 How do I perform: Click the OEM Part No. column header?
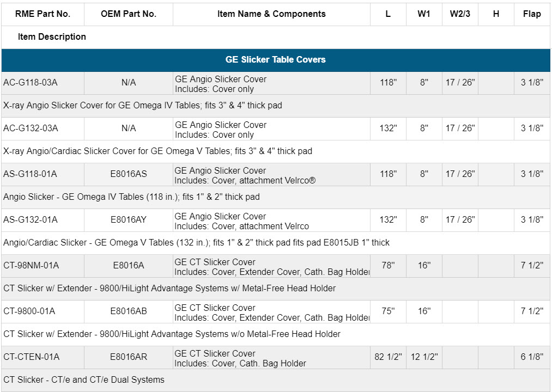pos(129,14)
